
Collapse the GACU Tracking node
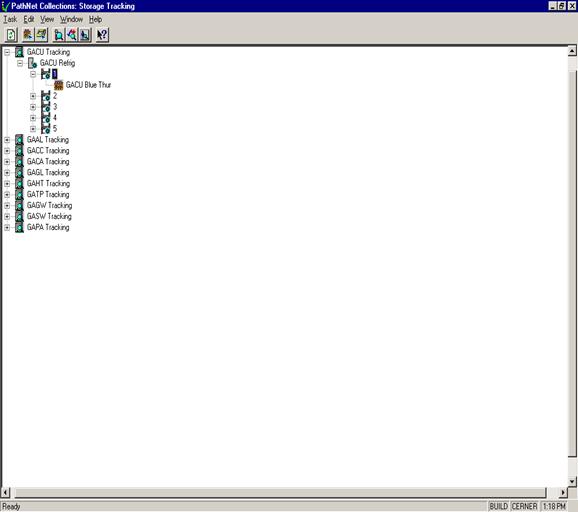tap(7, 52)
